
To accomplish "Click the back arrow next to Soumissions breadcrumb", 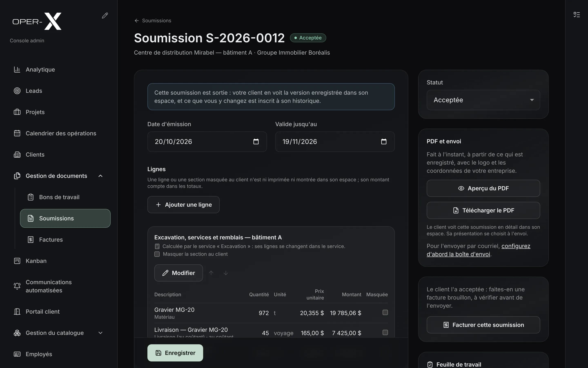I will click(x=137, y=21).
